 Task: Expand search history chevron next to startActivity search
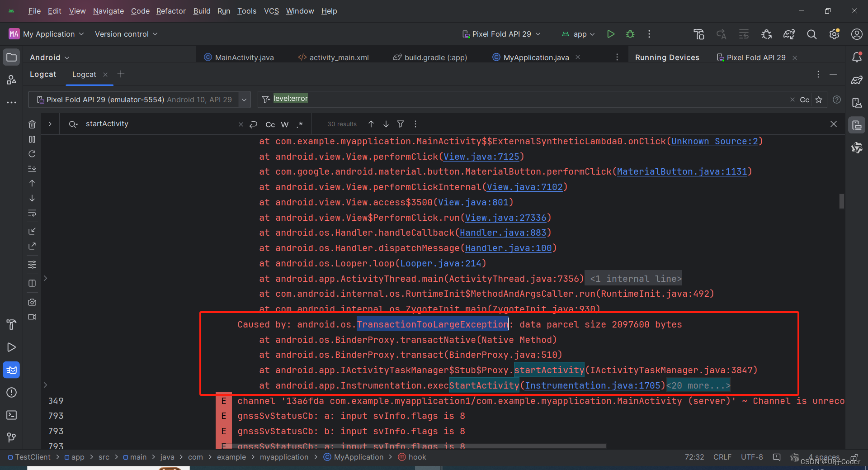[x=73, y=124]
